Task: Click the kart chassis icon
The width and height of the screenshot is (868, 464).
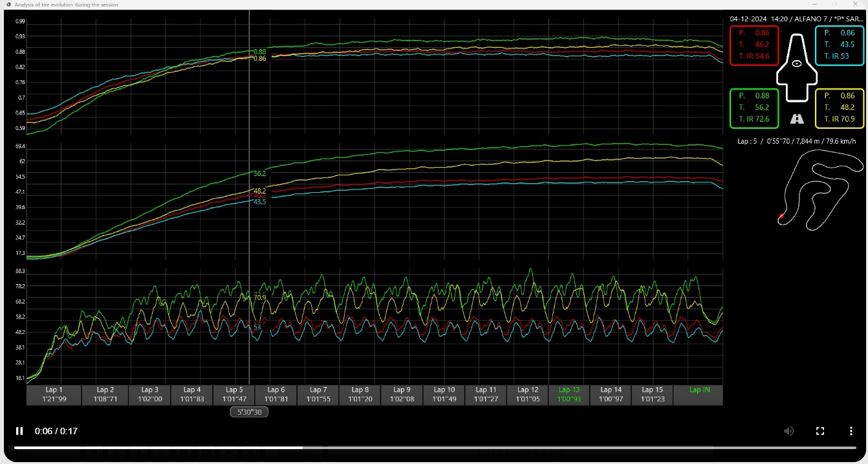Action: [797, 68]
